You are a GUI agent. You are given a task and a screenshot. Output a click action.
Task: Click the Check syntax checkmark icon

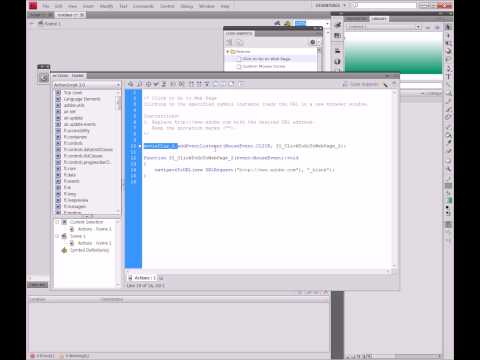(x=156, y=84)
